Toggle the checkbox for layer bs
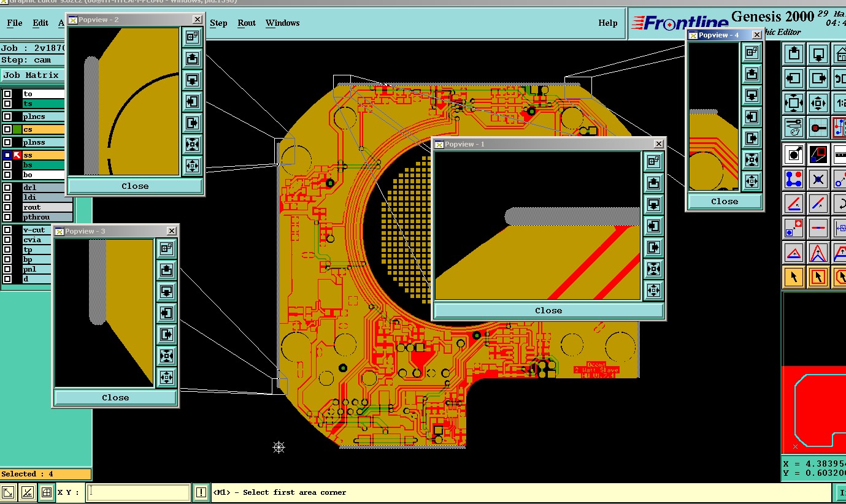The height and width of the screenshot is (504, 846). tap(7, 165)
